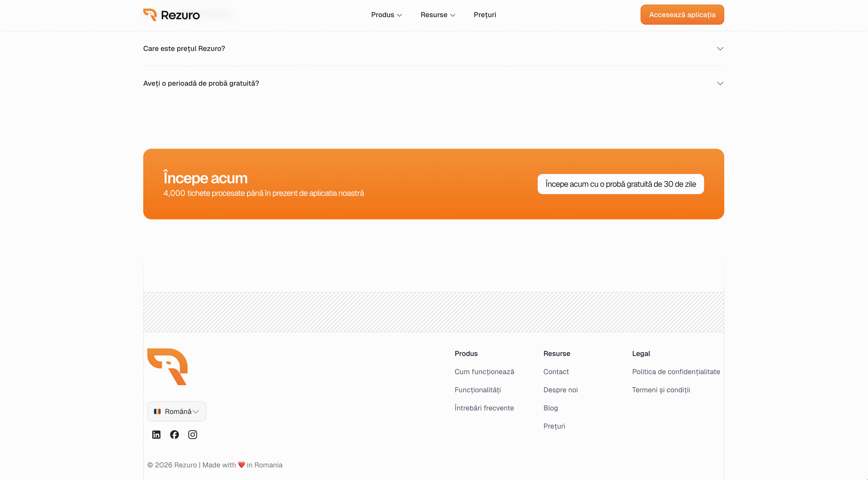This screenshot has width=868, height=480.
Task: Open 'Termeni și condiții' link
Action: 661,390
